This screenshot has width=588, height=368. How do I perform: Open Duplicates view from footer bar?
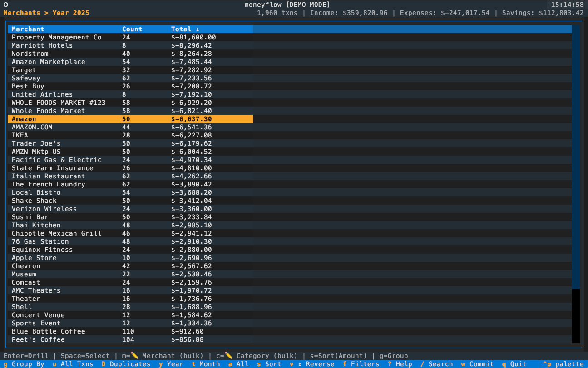coord(126,364)
